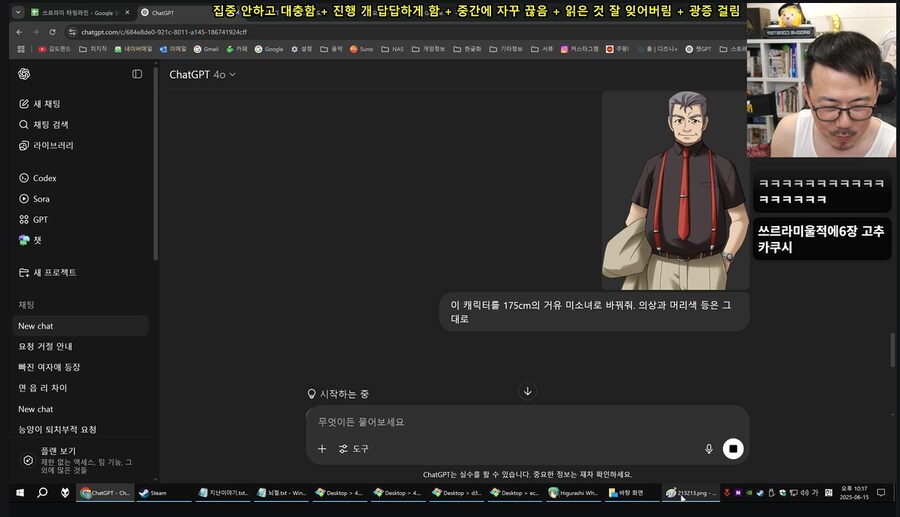The height and width of the screenshot is (517, 900).
Task: Switch to the 213213.png taskbar window
Action: click(x=690, y=493)
